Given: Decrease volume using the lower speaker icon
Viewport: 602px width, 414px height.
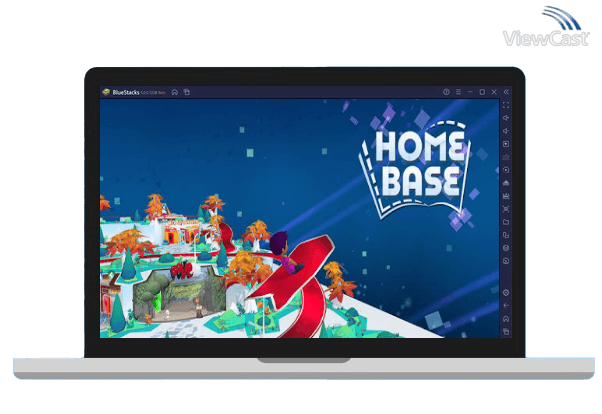Looking at the screenshot, I should (506, 131).
